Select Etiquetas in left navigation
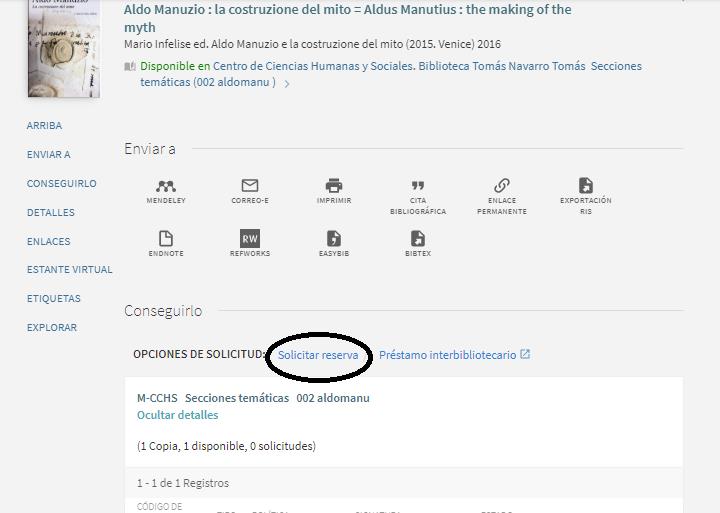The height and width of the screenshot is (513, 720). 53,299
